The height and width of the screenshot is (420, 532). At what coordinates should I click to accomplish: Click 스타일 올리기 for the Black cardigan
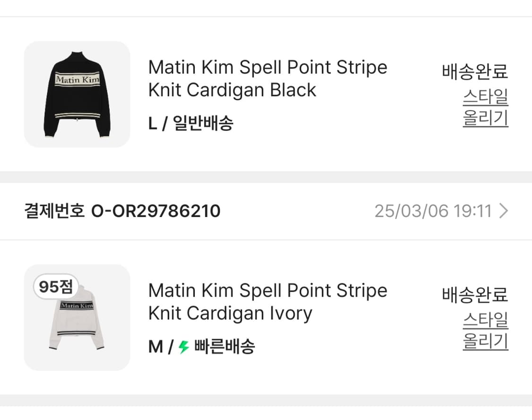coord(485,108)
